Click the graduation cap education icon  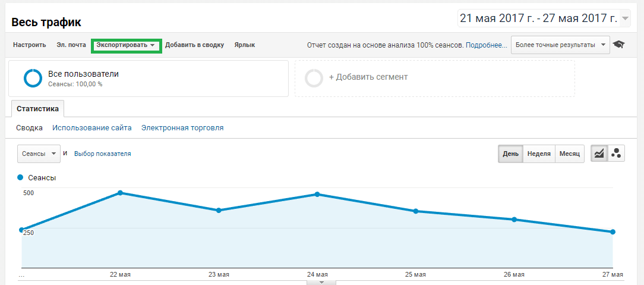point(618,45)
